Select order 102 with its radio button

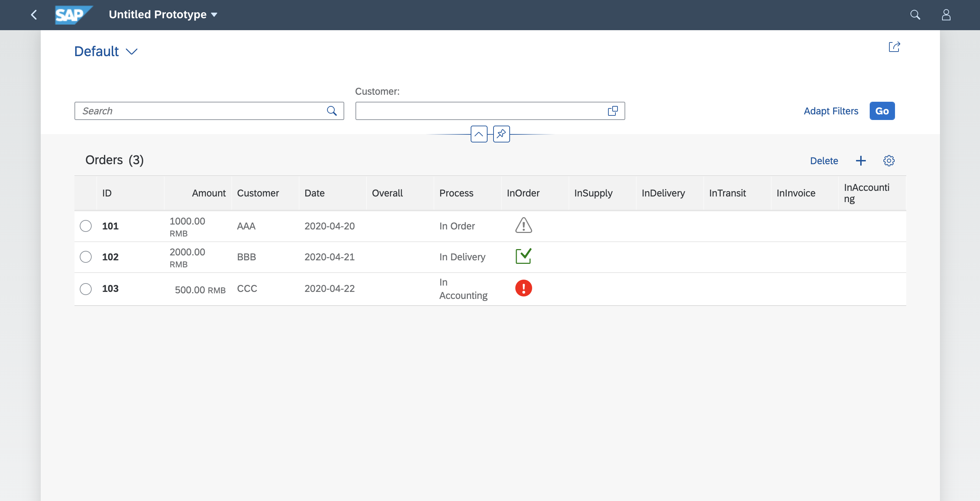[86, 257]
